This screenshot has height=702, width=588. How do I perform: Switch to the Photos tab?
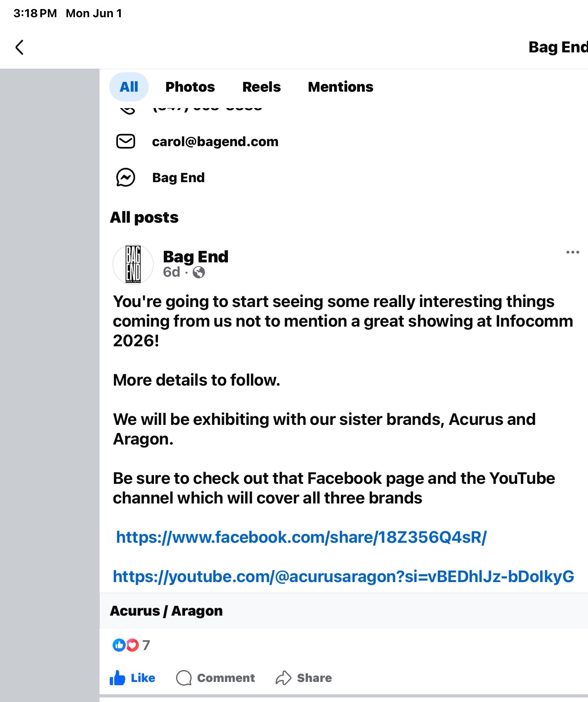pyautogui.click(x=190, y=87)
